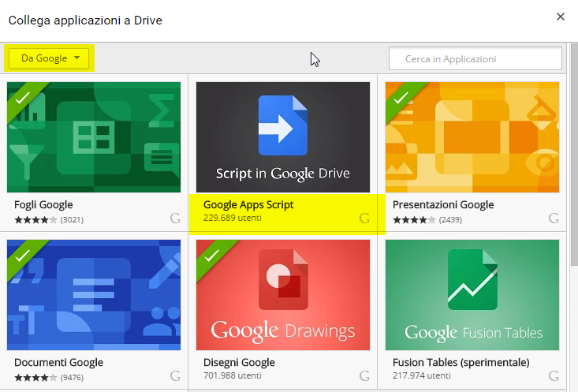Expand the Da Google filter dropdown
The image size is (578, 392).
(49, 58)
